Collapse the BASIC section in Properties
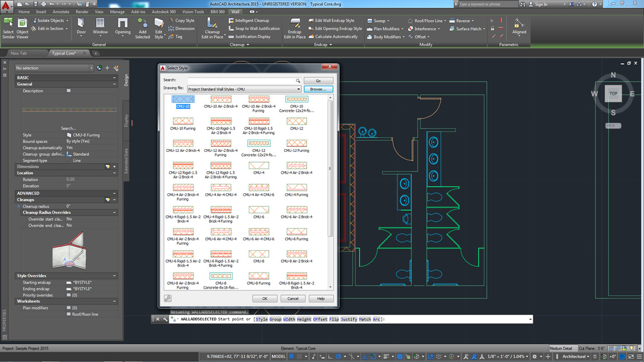The image size is (644, 362). pyautogui.click(x=115, y=78)
